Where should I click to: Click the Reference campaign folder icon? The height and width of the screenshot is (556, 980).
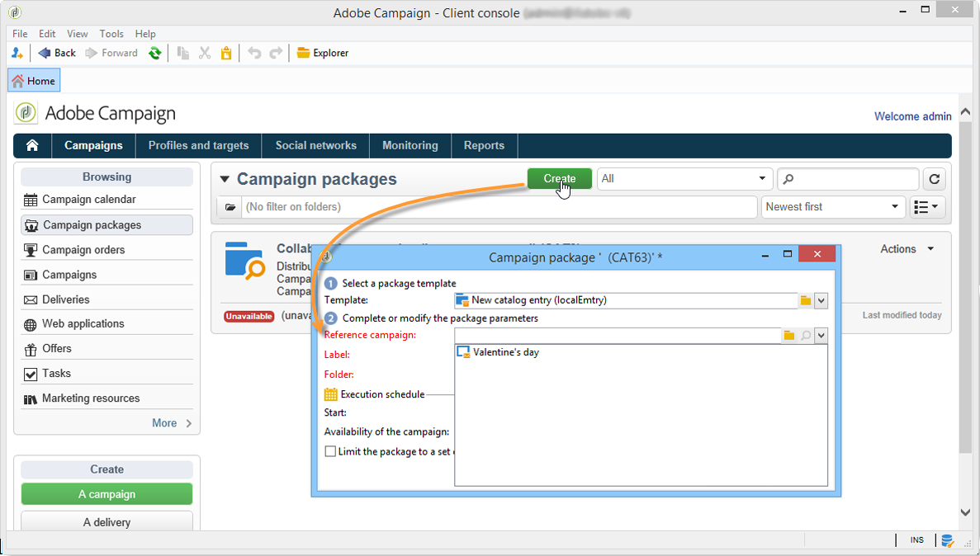(789, 336)
